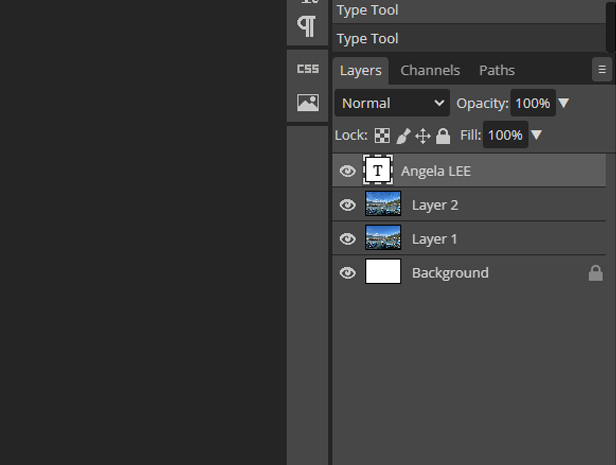Click the Background layer lock icon
The width and height of the screenshot is (616, 465).
[595, 272]
